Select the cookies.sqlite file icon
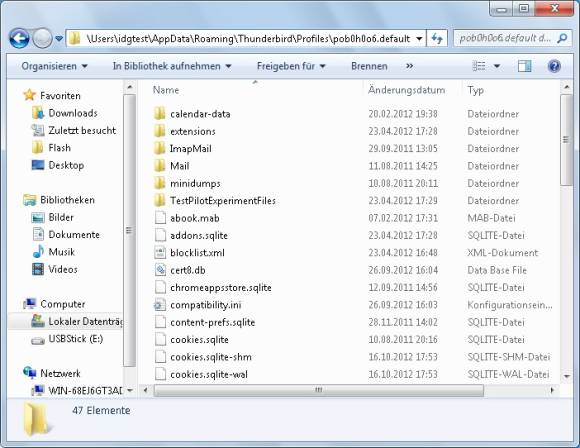580x448 pixels. coord(160,340)
